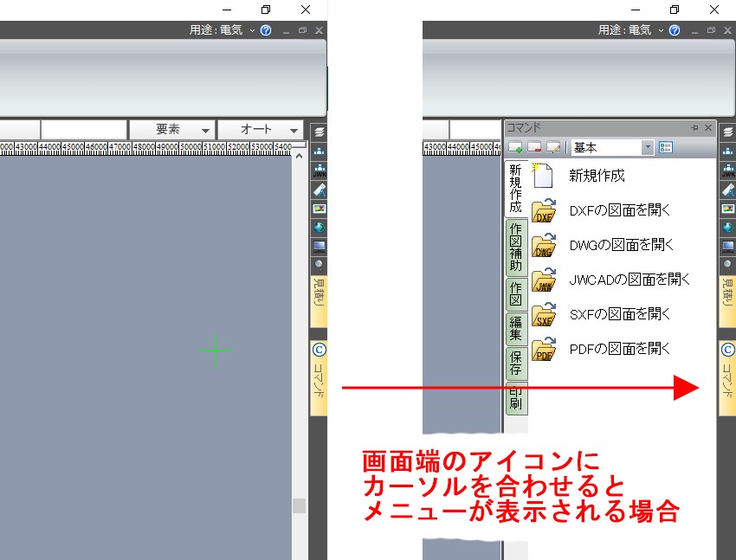This screenshot has height=560, width=736.
Task: Pin the コマンド panel
Action: [694, 126]
